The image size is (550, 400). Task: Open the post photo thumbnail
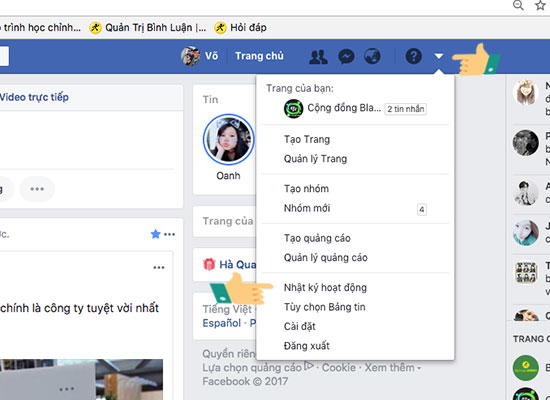click(81, 380)
